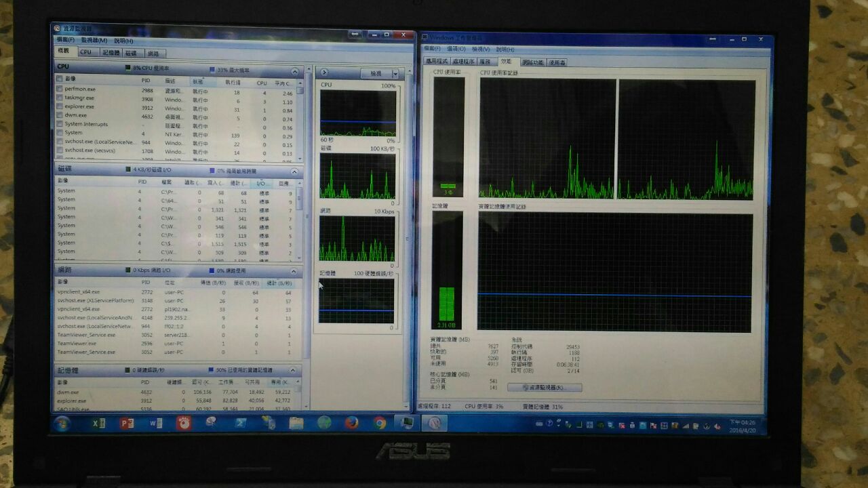
Task: Switch to Resource Monitor's clock-like taskbar button
Action: tap(434, 423)
